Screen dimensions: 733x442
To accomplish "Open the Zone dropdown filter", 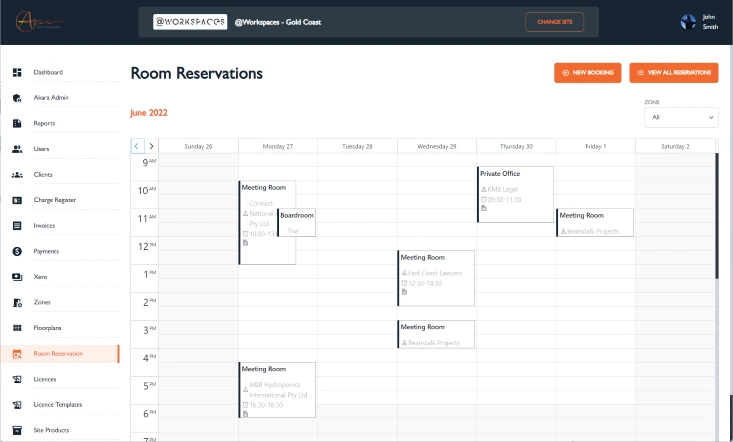I will pos(681,118).
